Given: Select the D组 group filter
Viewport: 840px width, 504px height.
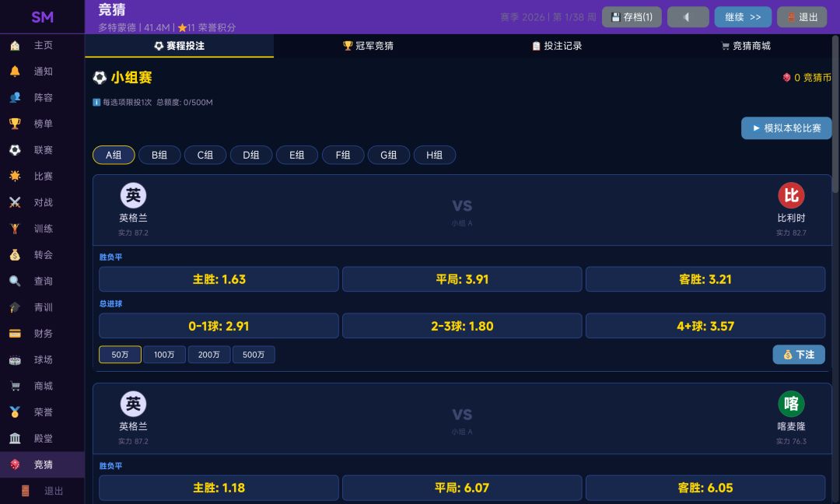Looking at the screenshot, I should [251, 156].
